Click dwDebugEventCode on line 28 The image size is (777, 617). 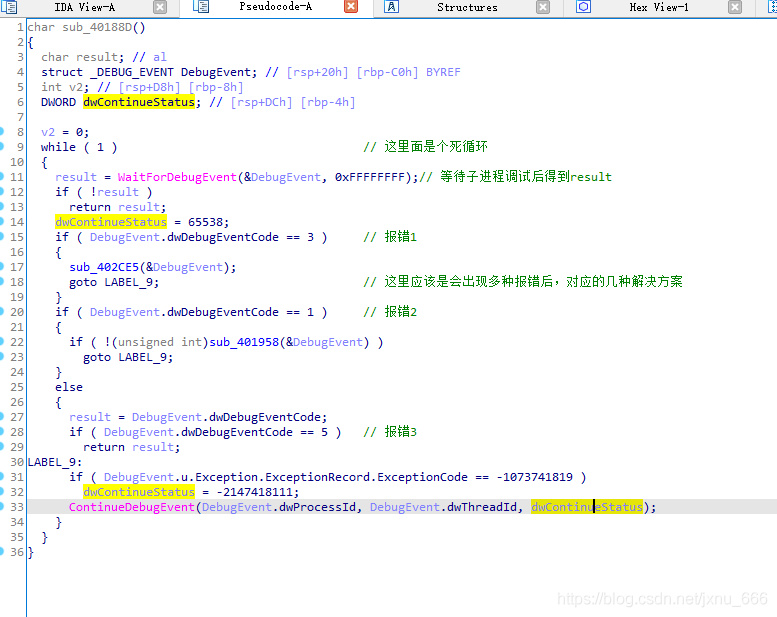[237, 432]
